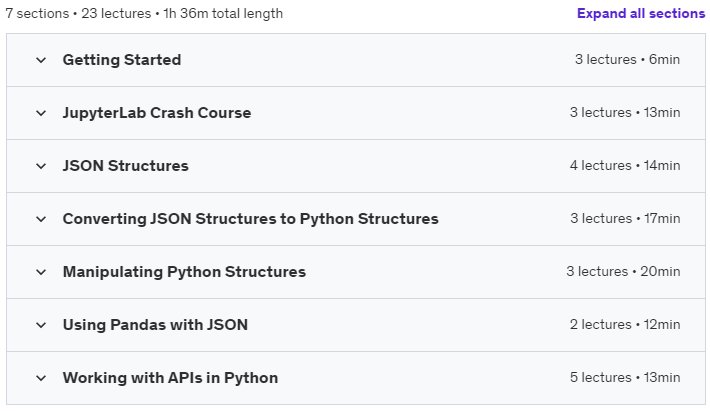Expand the JSON Structures section chevron

pyautogui.click(x=41, y=166)
